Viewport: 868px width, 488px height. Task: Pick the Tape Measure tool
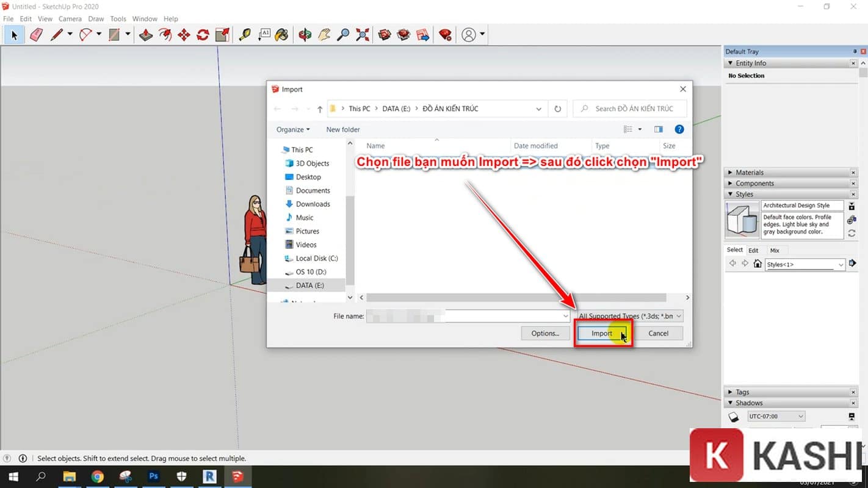tap(245, 35)
